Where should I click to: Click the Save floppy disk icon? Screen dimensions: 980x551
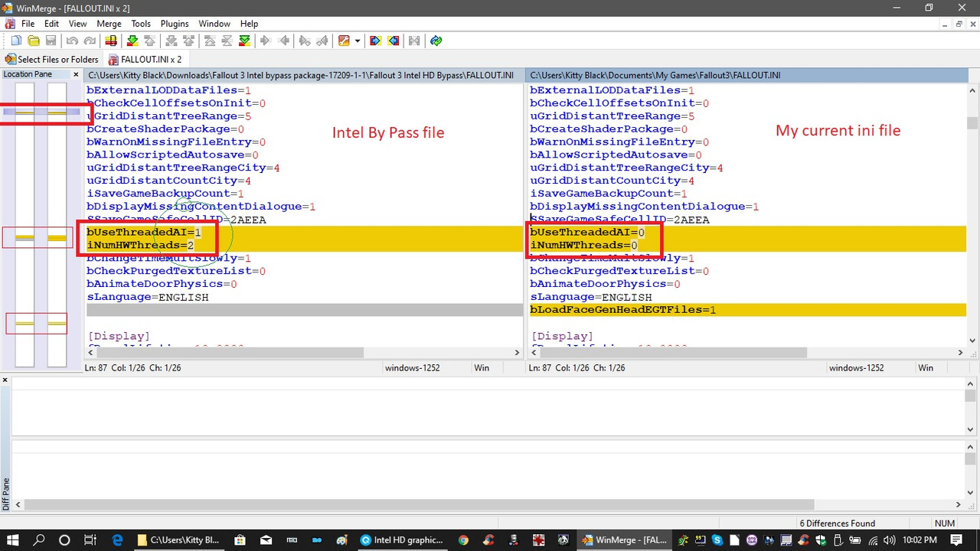51,41
